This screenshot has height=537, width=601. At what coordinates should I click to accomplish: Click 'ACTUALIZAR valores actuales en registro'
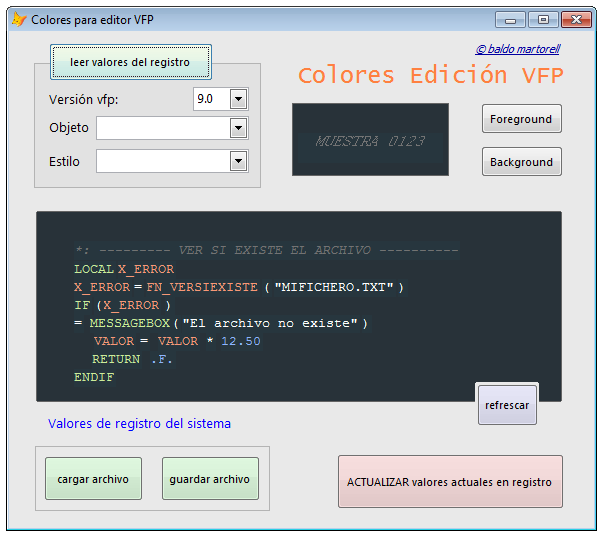[450, 481]
